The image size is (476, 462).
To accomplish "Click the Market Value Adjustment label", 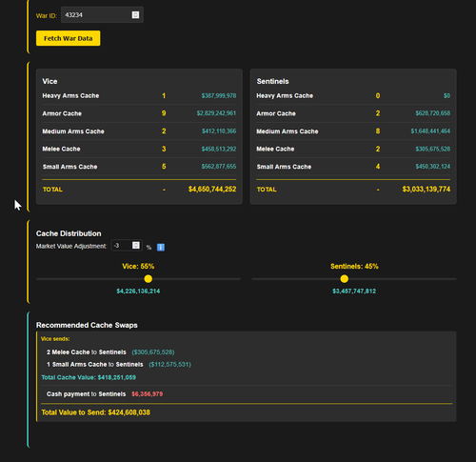I will 71,247.
